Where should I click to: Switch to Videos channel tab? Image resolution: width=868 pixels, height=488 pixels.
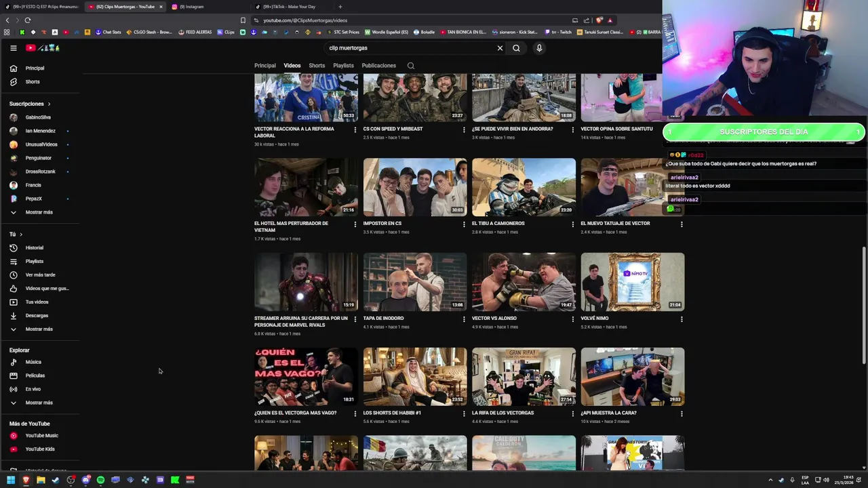tap(292, 66)
